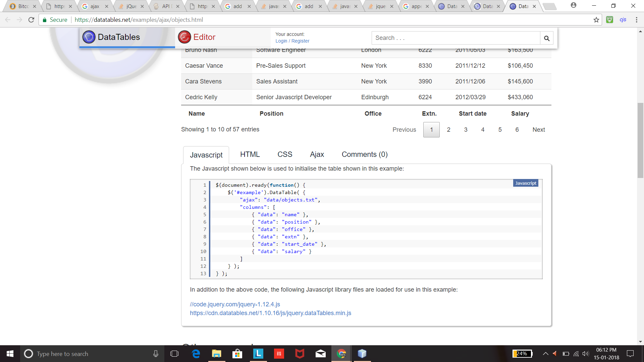Viewport: 644px width, 362px height.
Task: Click the battery 24% indicator
Action: coord(522,354)
